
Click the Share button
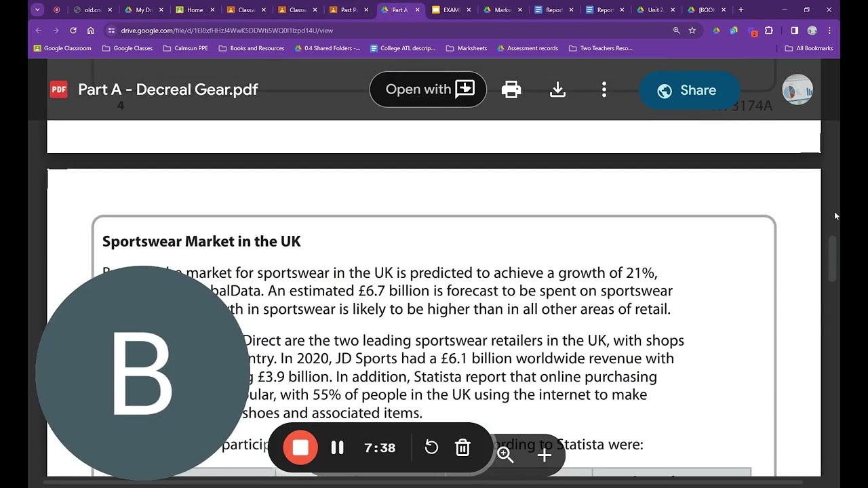689,90
